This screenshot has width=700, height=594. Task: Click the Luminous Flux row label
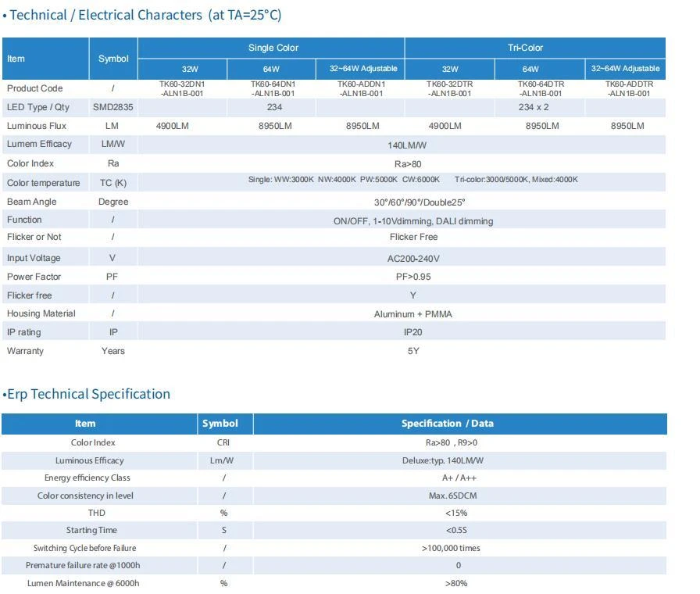[x=37, y=126]
